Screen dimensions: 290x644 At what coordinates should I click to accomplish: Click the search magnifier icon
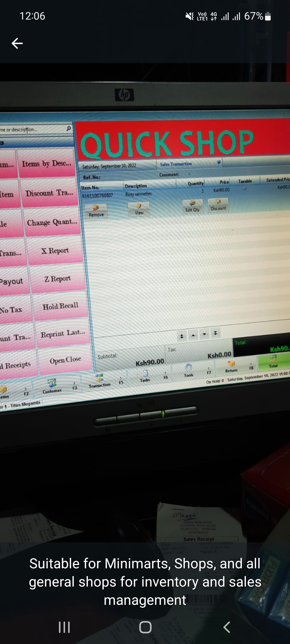click(x=69, y=129)
